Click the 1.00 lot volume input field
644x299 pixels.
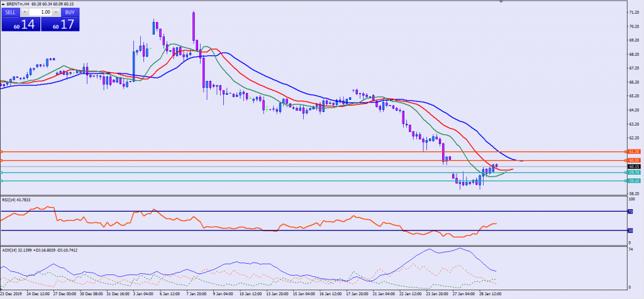tap(40, 12)
